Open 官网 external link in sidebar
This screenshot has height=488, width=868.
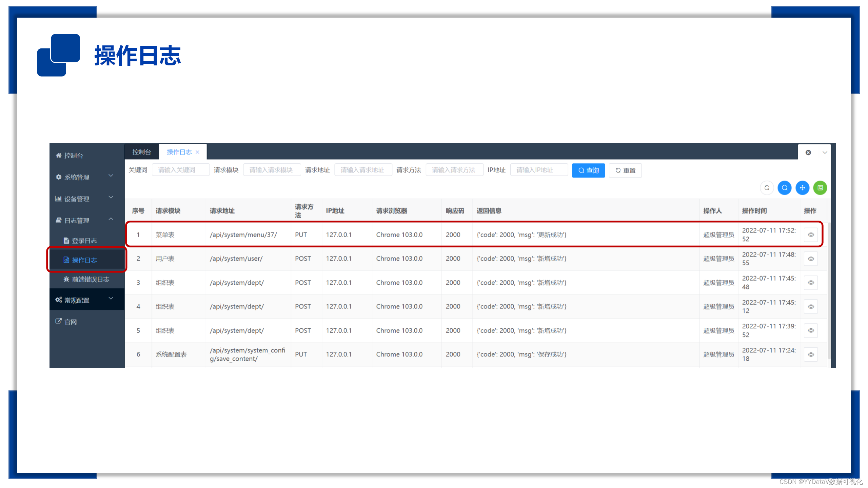71,322
